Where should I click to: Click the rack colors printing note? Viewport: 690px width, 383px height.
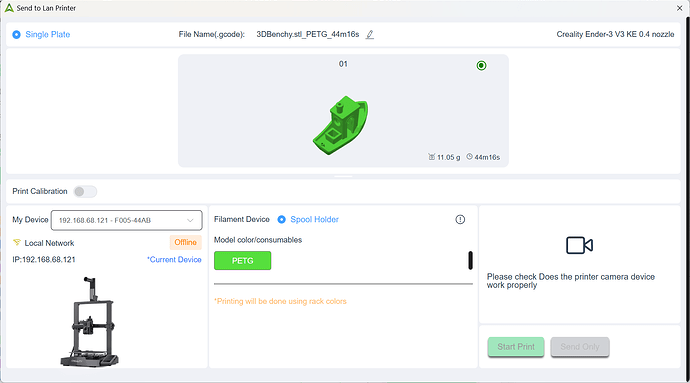[x=280, y=301]
